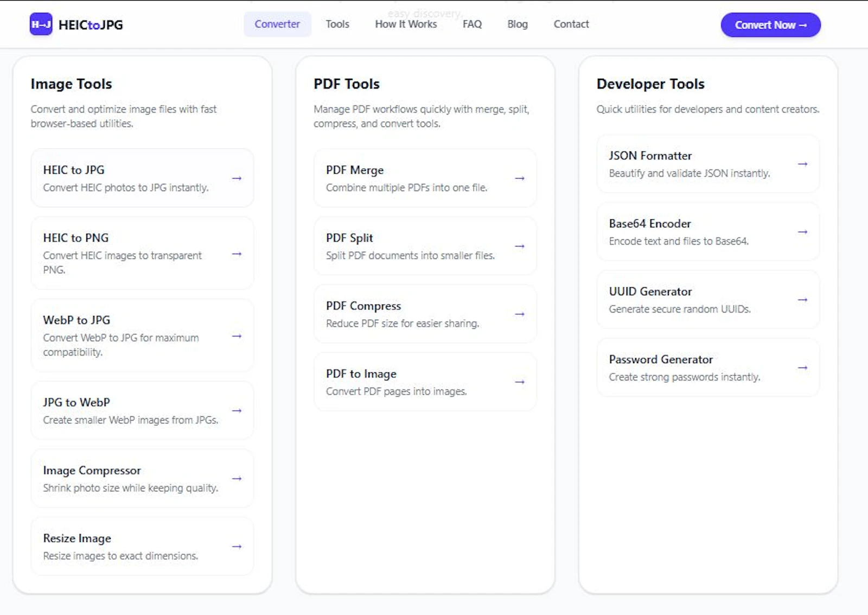Open the HEIC to JPG tool title
The width and height of the screenshot is (868, 615).
coord(74,170)
